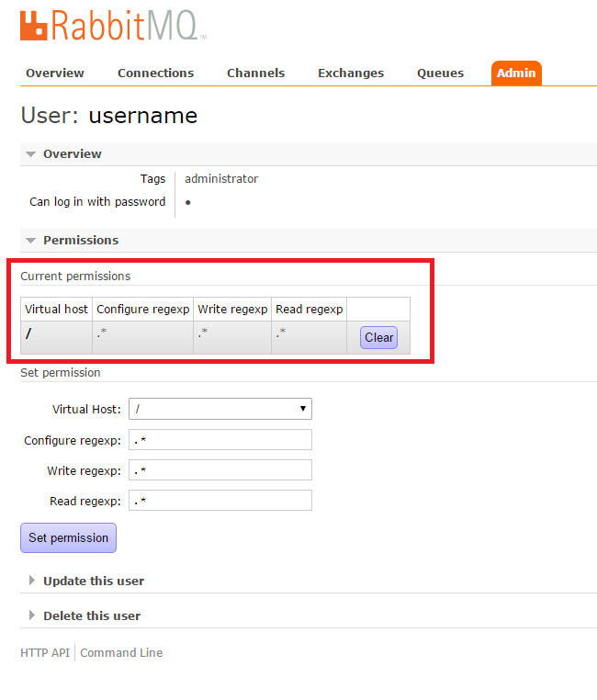This screenshot has height=700, width=597.
Task: Open the Command Line link
Action: tap(121, 653)
